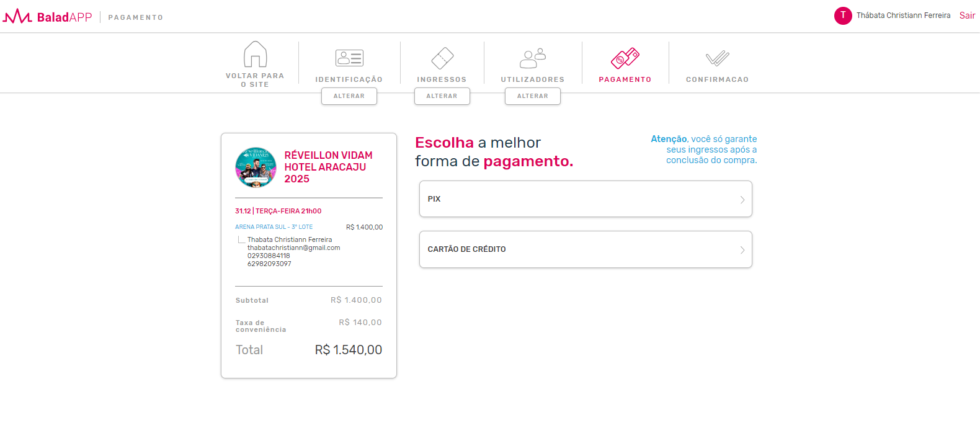Click the Réveillon Vidam event thumbnail
Image resolution: width=980 pixels, height=433 pixels.
click(256, 167)
